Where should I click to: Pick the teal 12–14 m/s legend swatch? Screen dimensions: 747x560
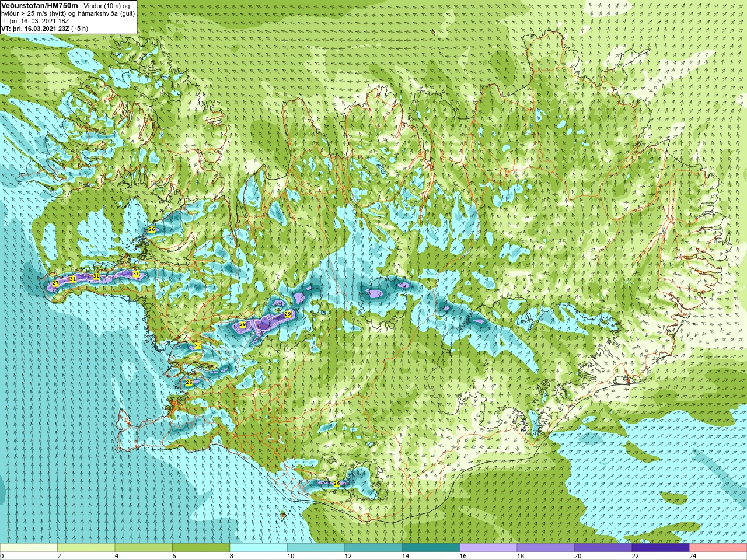tap(373, 548)
